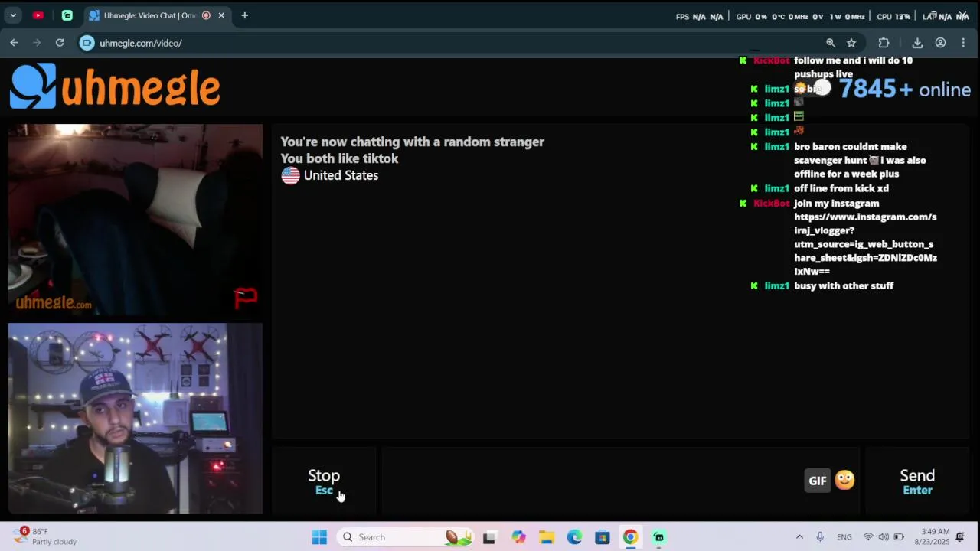Screen dimensions: 980x551
Task: Open Task View from the taskbar
Action: 489,537
